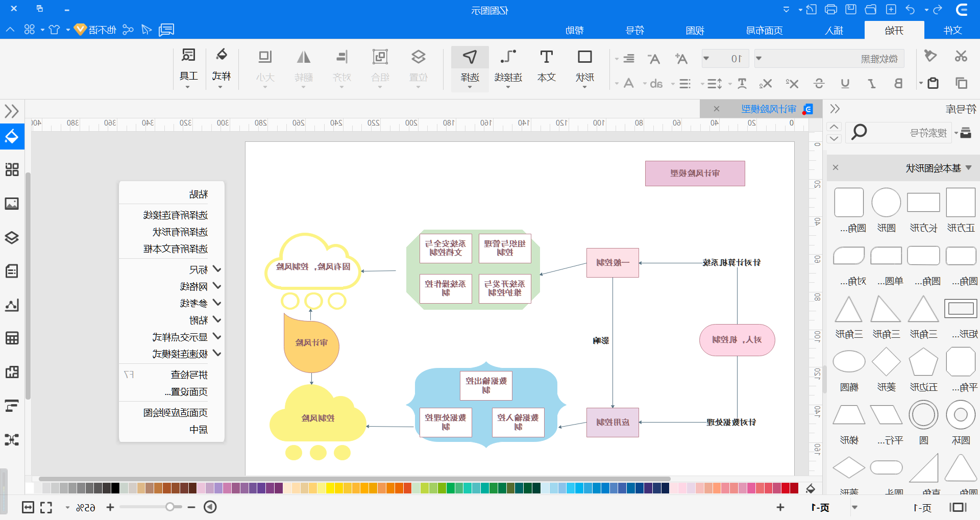980x520 pixels.
Task: Expand the 基本绘图形状 category arrow
Action: pos(968,168)
